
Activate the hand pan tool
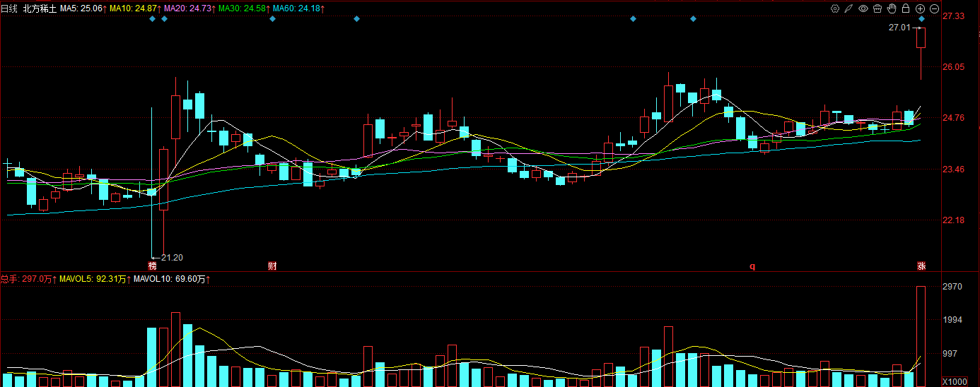[892, 8]
